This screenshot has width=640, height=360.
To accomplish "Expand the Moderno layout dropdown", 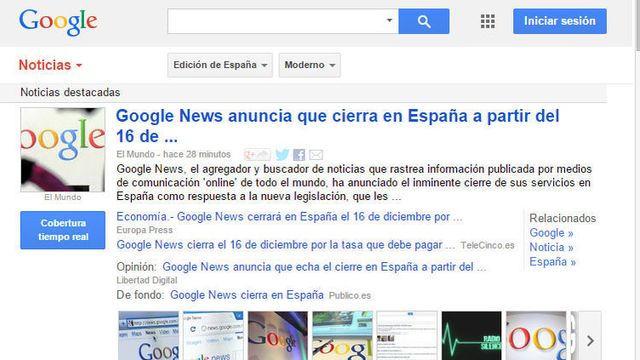I will [310, 65].
